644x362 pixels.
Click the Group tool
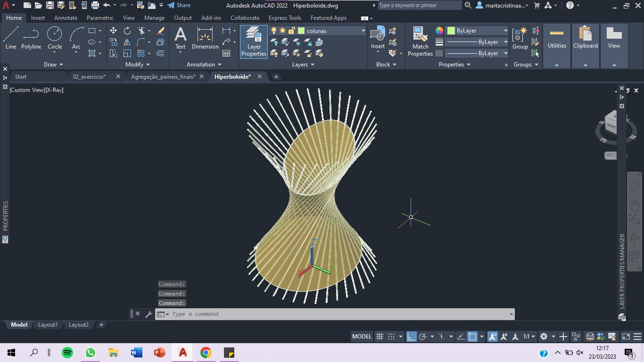coord(520,38)
